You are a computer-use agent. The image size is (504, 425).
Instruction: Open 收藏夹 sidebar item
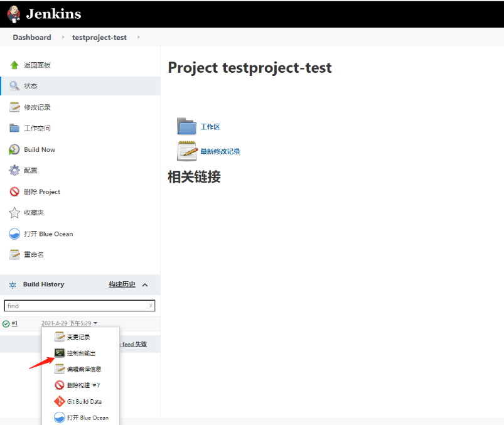[34, 212]
